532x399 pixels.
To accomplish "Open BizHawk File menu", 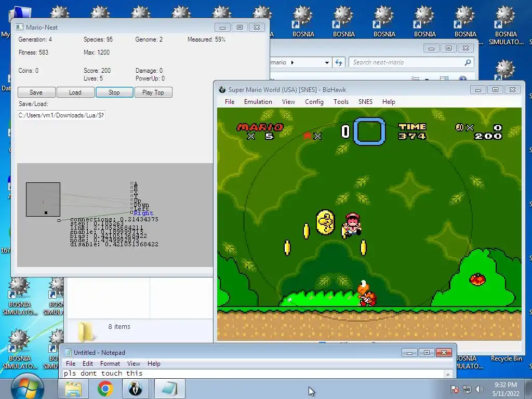I will (x=230, y=102).
